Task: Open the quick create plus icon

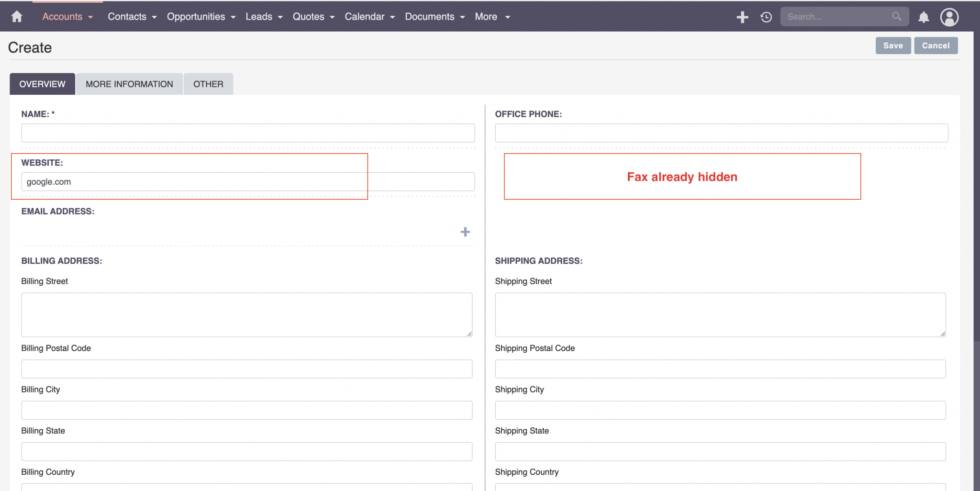Action: (x=743, y=17)
